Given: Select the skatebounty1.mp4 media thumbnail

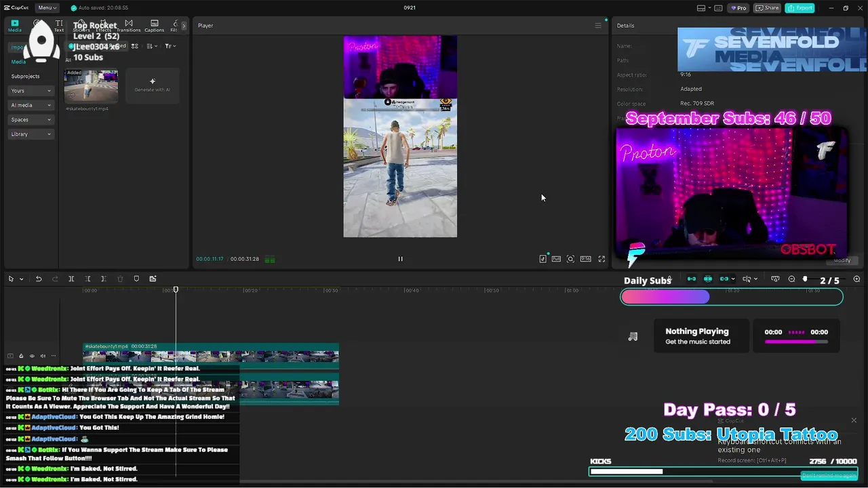Looking at the screenshot, I should [91, 86].
